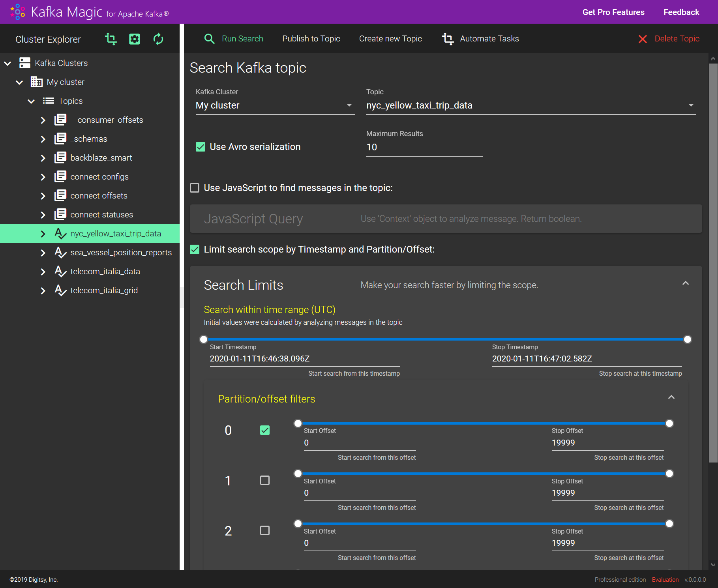
Task: Enable Use JavaScript to find messages checkbox
Action: [195, 188]
